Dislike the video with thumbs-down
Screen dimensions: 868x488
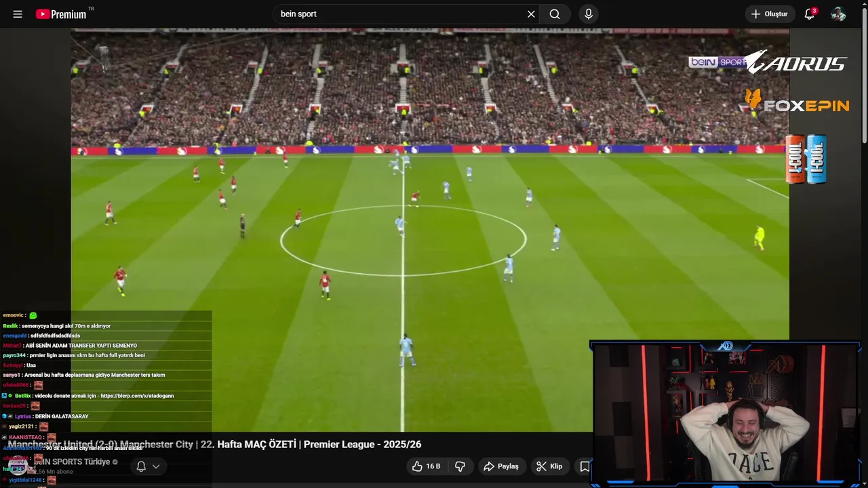[x=460, y=466]
